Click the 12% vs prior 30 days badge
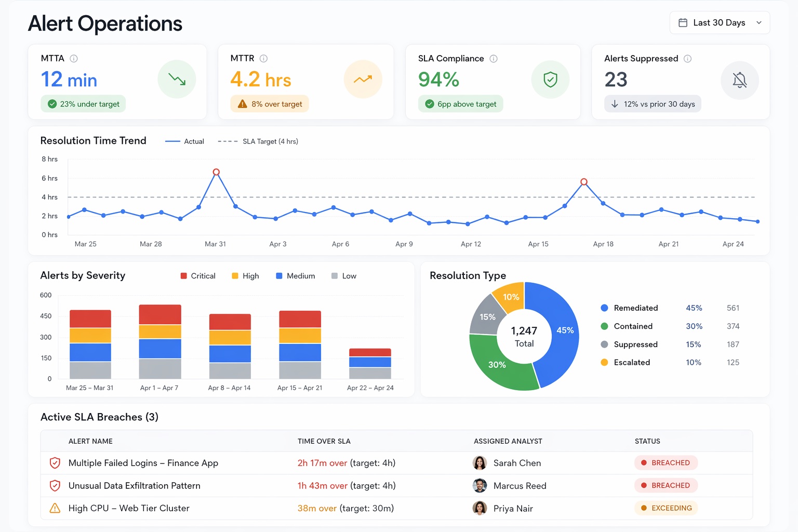The height and width of the screenshot is (532, 798). pyautogui.click(x=652, y=103)
